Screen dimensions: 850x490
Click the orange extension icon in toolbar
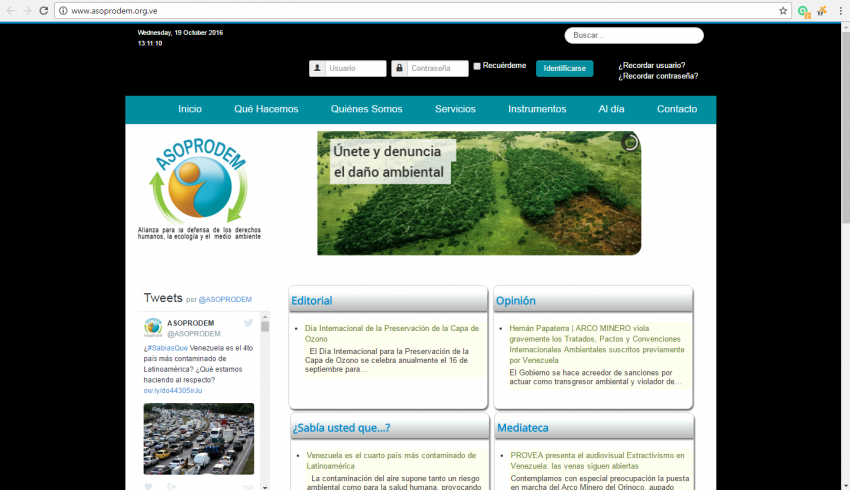pos(822,11)
